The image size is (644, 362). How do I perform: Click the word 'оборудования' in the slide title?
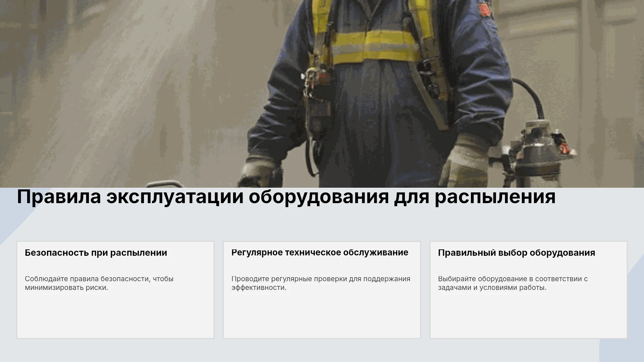[x=319, y=197]
